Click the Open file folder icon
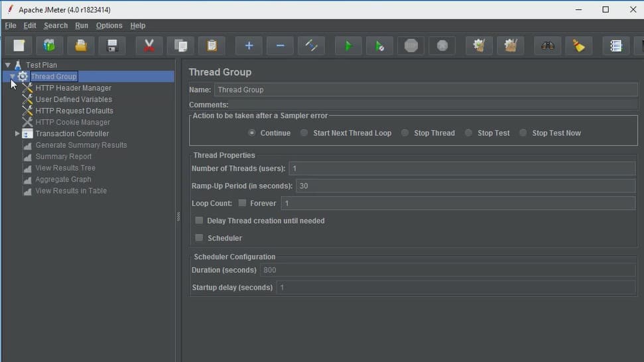 click(x=81, y=46)
